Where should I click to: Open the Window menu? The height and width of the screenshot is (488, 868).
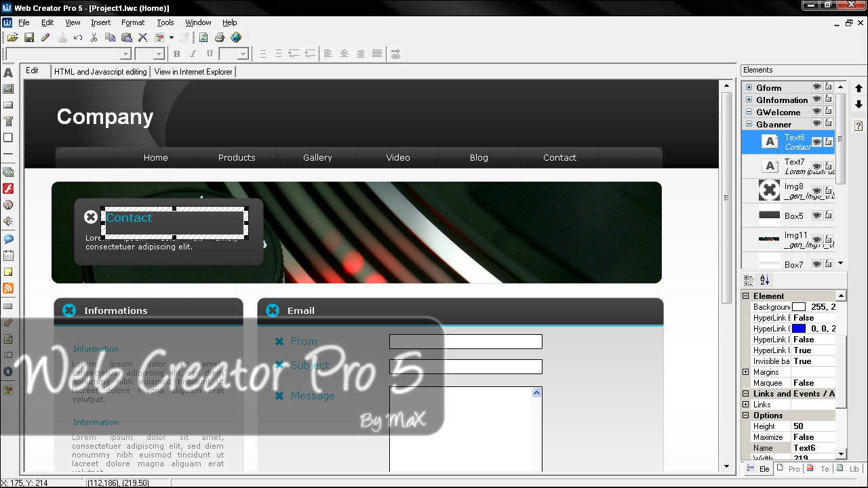click(x=199, y=22)
